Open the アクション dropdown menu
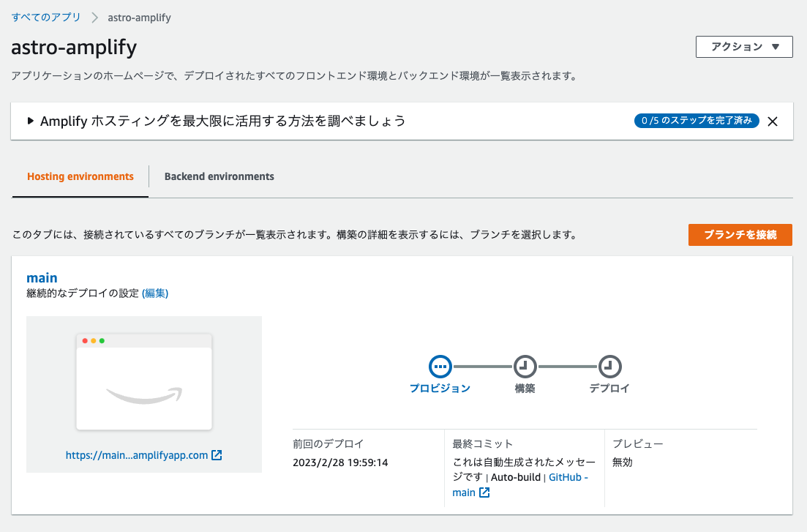This screenshot has height=532, width=807. tap(743, 47)
